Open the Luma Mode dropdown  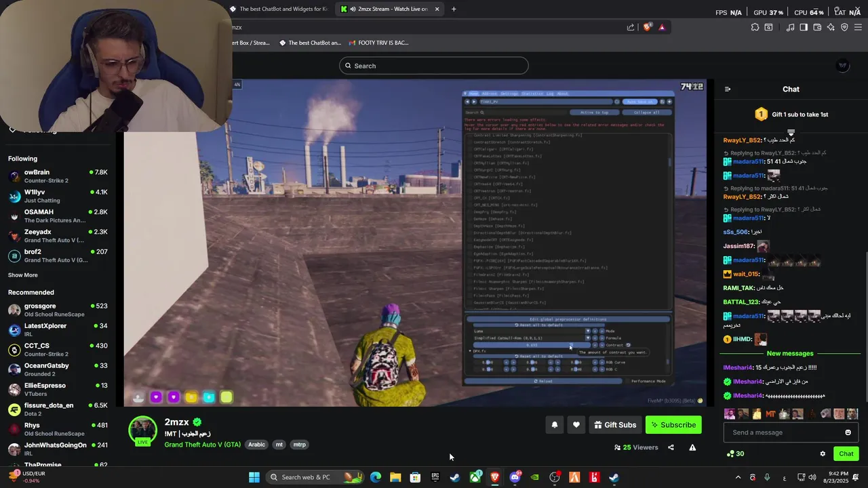531,331
